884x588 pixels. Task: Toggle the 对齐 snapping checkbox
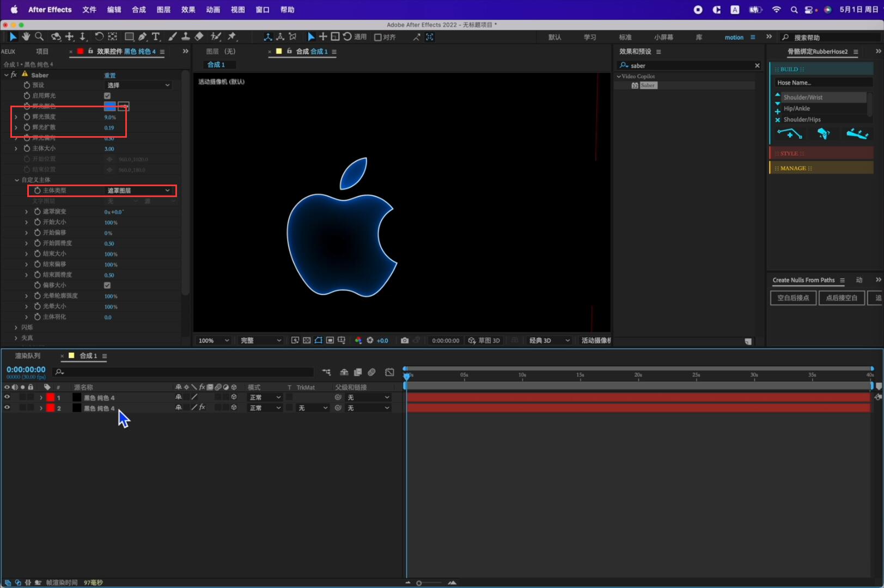click(x=377, y=37)
